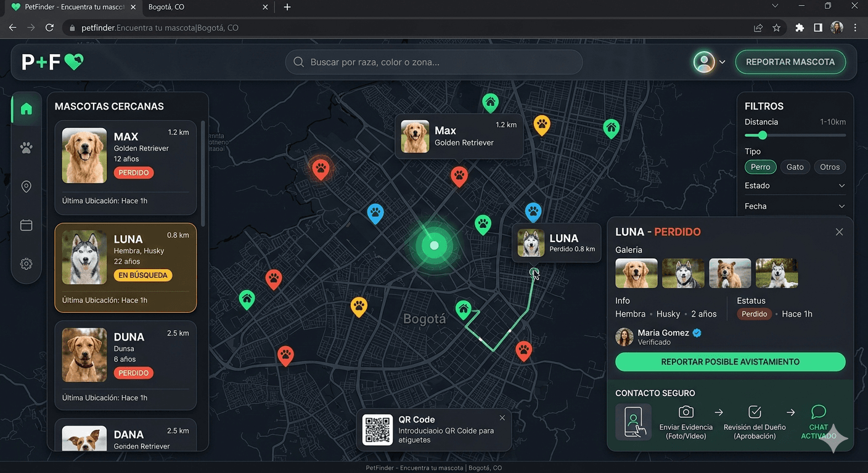
Task: Open the browser three-dot menu
Action: coord(856,28)
